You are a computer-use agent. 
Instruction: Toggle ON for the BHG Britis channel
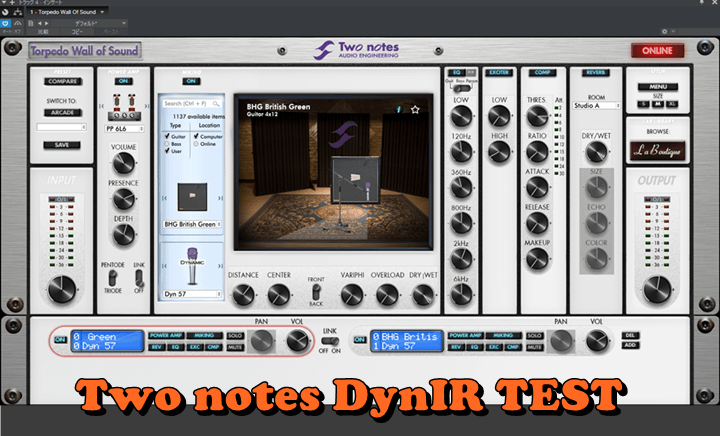pyautogui.click(x=360, y=340)
